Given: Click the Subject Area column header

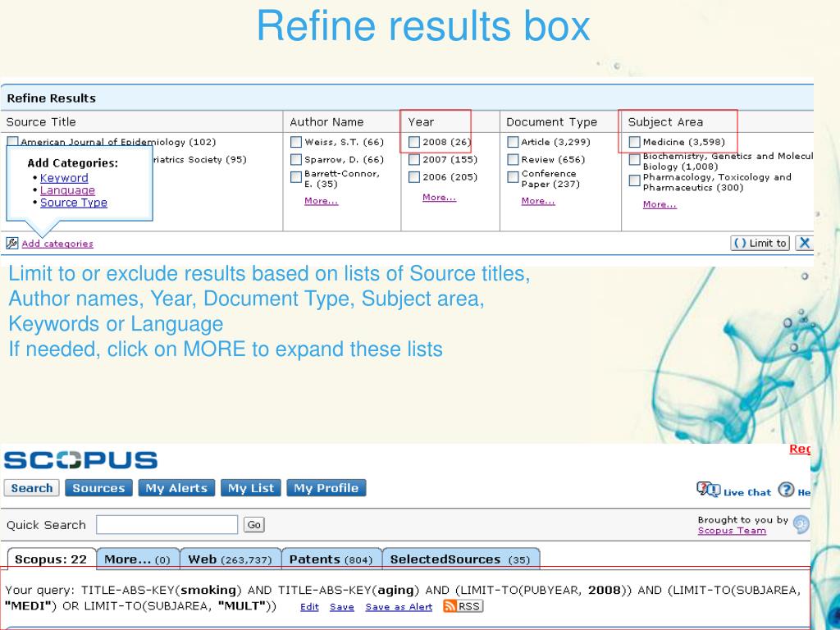Looking at the screenshot, I should (665, 122).
